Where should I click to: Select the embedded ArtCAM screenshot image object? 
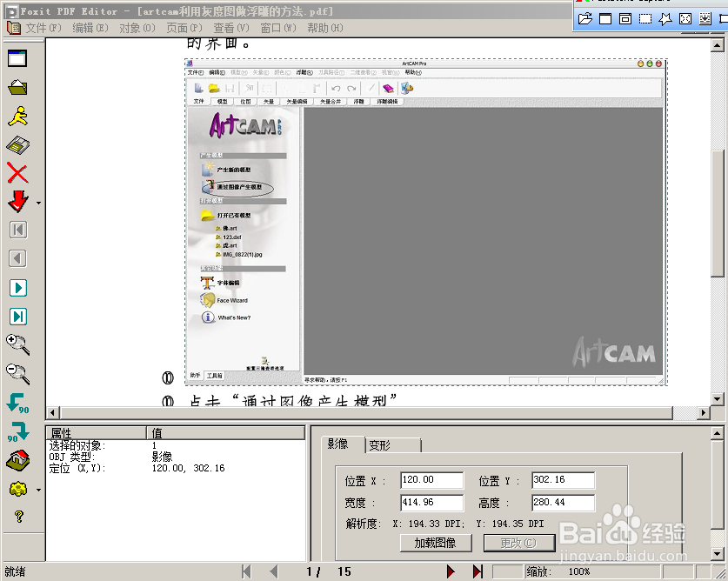pyautogui.click(x=425, y=222)
